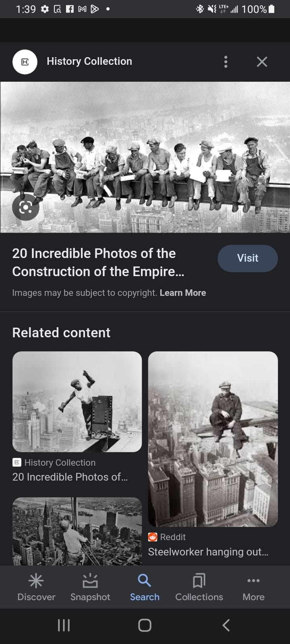Close the image viewer with X
This screenshot has height=644, width=290.
click(x=262, y=62)
